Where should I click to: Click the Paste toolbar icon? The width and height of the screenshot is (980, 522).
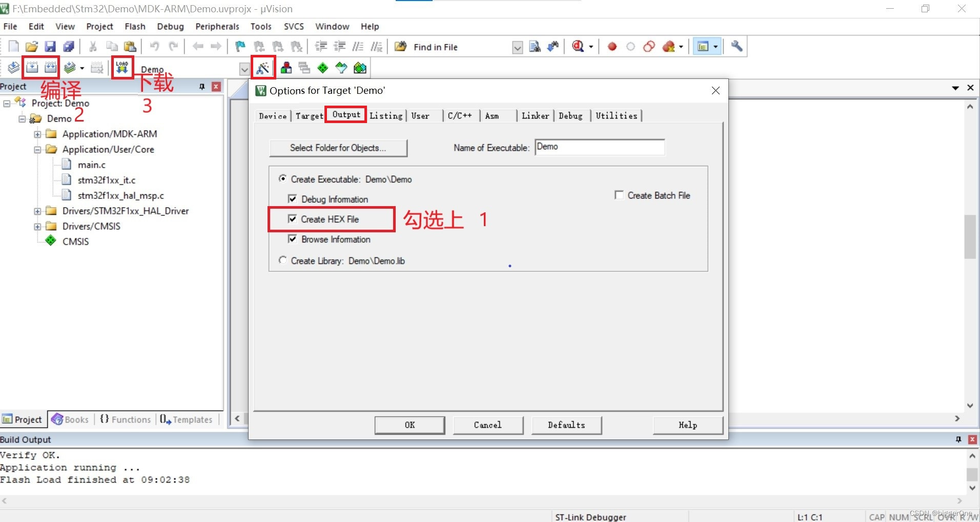click(x=130, y=47)
